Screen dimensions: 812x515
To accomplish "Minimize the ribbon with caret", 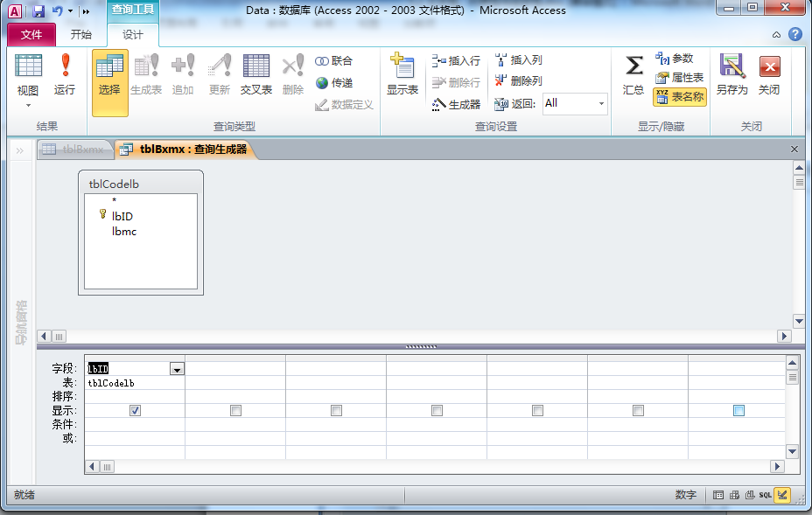I will click(776, 35).
